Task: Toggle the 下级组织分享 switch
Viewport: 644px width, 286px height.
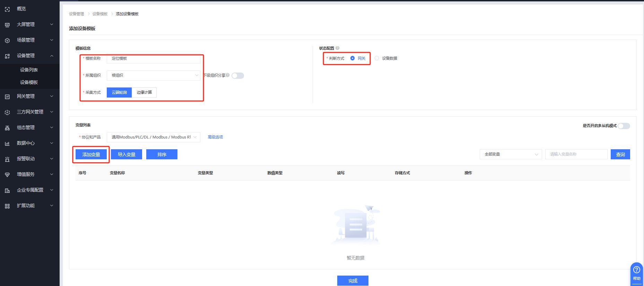Action: pos(238,76)
